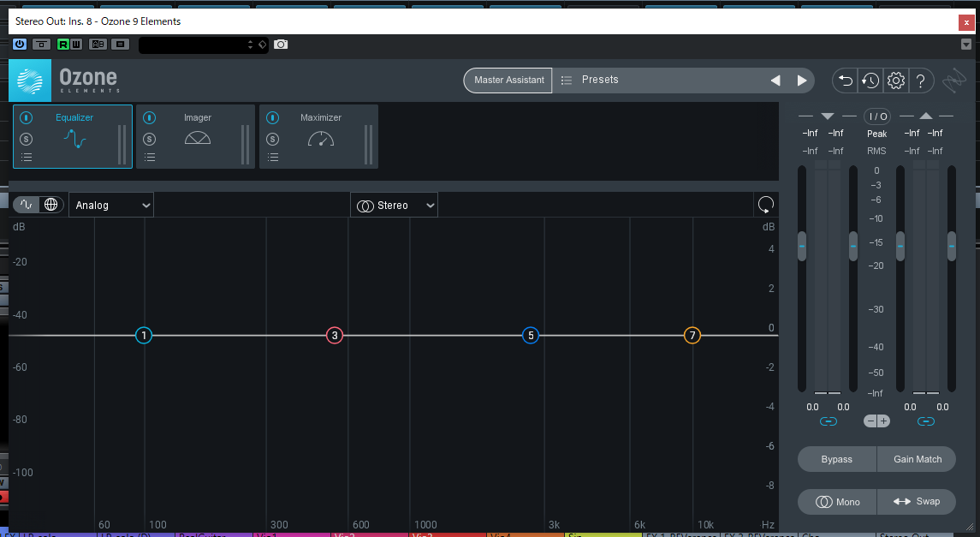980x537 pixels.
Task: Click the Imager fan-shaped icon
Action: (198, 138)
